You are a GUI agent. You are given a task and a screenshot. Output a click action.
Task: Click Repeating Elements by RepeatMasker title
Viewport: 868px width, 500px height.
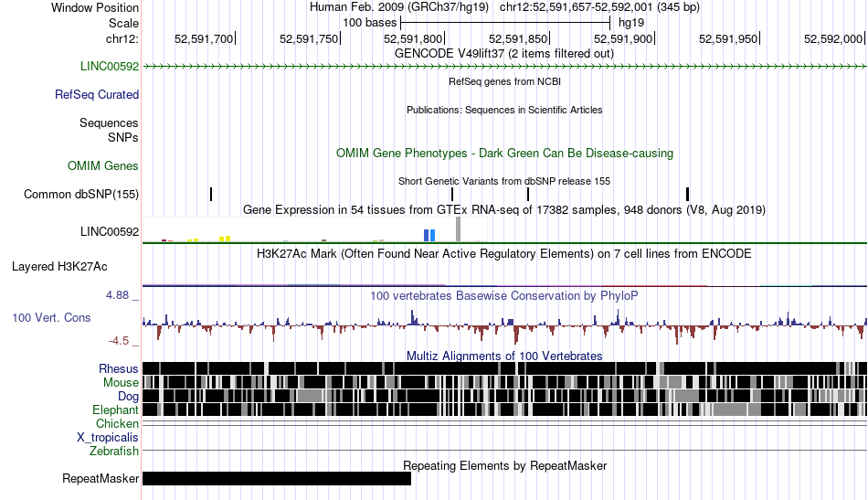[x=505, y=466]
